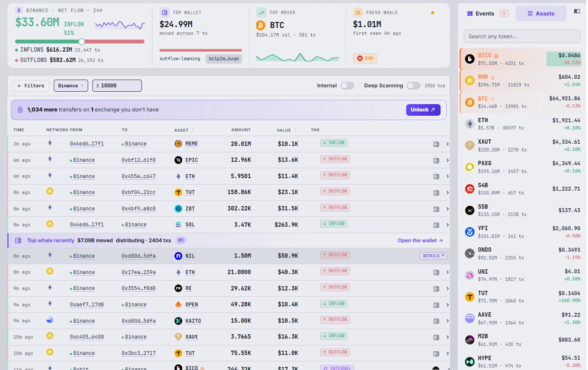Screen dimensions: 588x370
Task: Click the 0xbf12…61f0 recipient address
Action: pyautogui.click(x=138, y=160)
